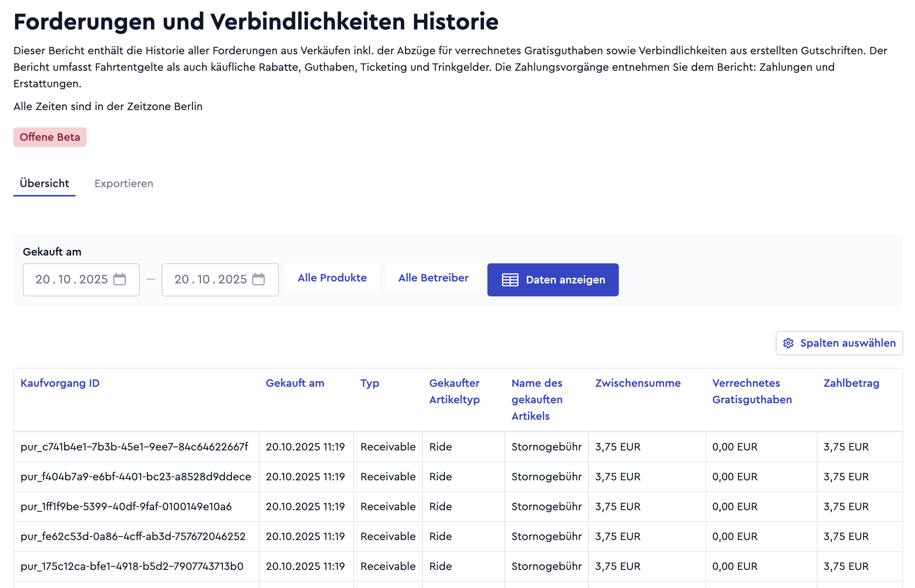Click the Offene Beta badge

(x=50, y=137)
